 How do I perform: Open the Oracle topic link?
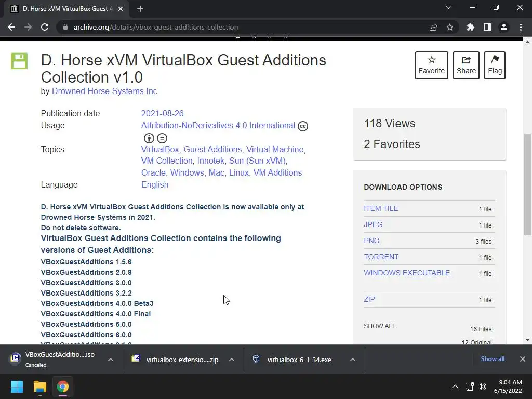[153, 172]
